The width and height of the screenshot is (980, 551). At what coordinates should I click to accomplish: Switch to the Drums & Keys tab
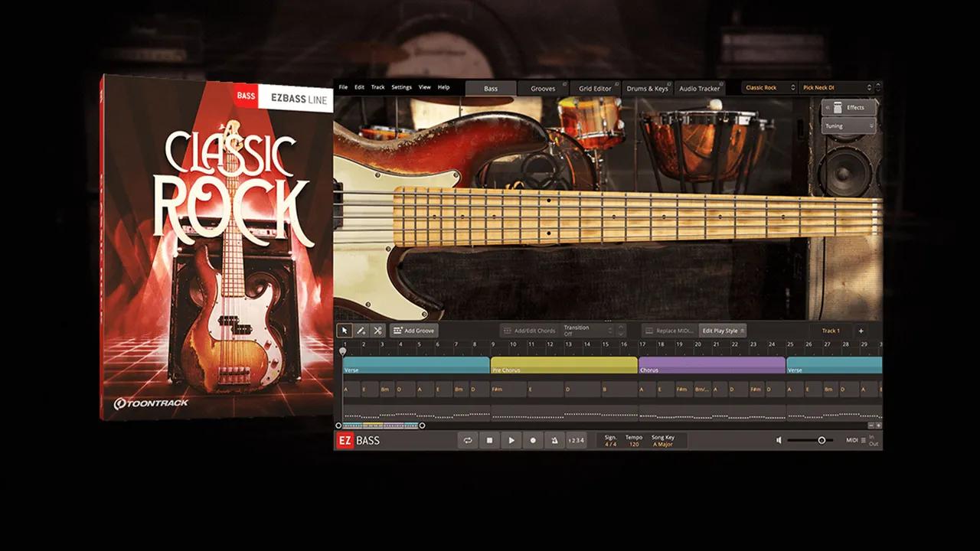648,88
